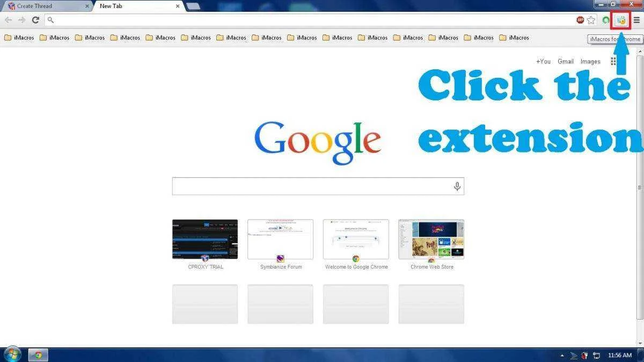Open the Welcome to Google Chrome thumbnail
Screen dimensions: 644x362
(356, 239)
